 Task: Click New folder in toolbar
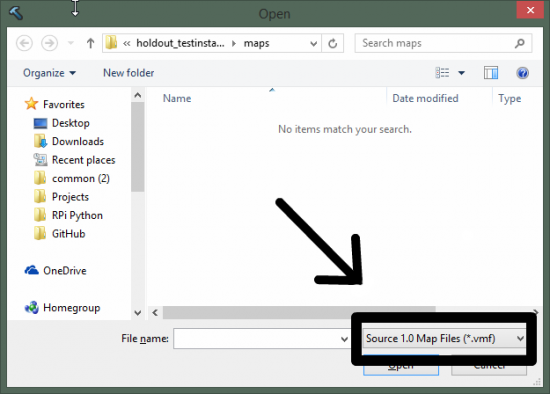point(128,73)
